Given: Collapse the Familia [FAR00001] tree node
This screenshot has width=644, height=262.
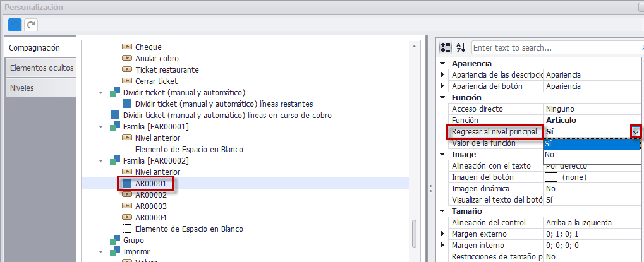Looking at the screenshot, I should [x=100, y=127].
